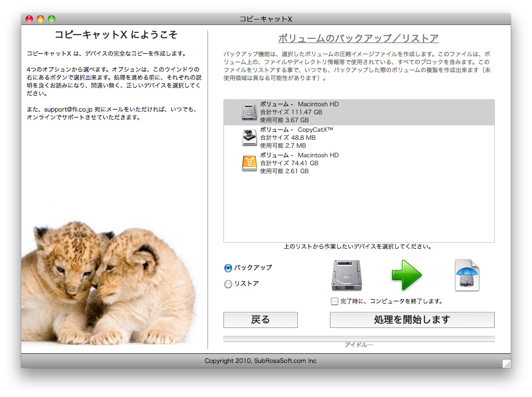Click the 使用可能 2.7 MB text
532x397 pixels.
tap(283, 146)
